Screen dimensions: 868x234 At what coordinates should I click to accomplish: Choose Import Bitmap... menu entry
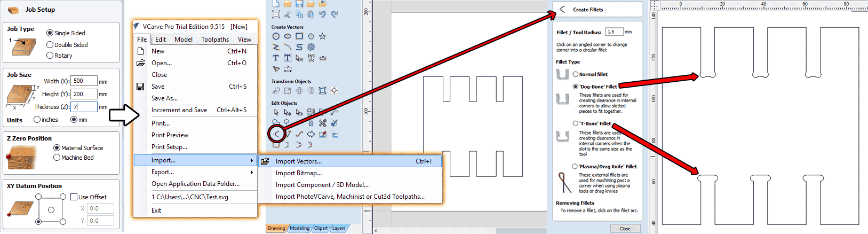(x=350, y=173)
